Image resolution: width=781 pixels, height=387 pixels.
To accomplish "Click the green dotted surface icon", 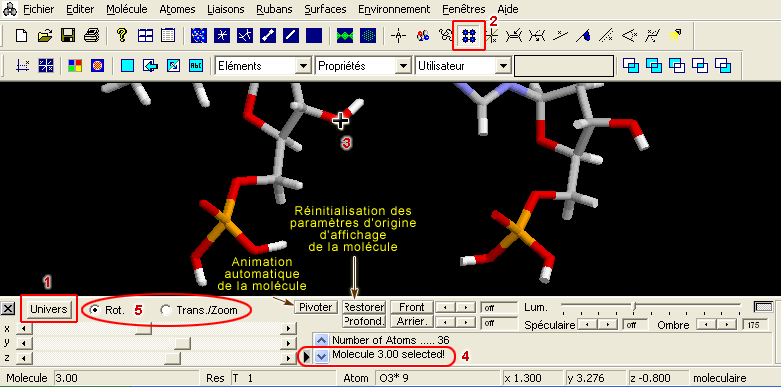I will pyautogui.click(x=368, y=35).
